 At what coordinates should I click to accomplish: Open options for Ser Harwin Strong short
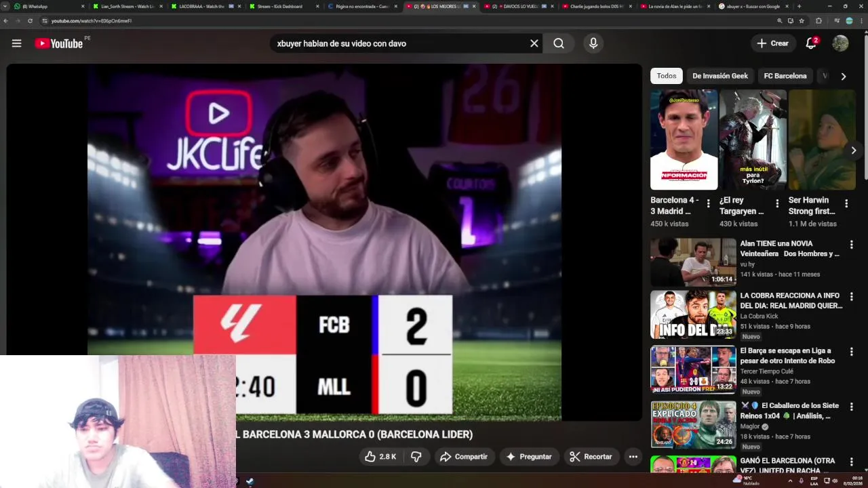pos(846,203)
